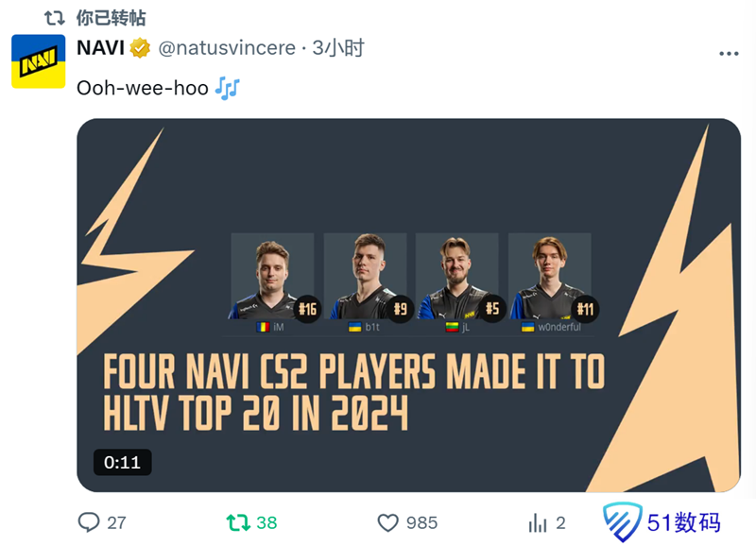
Task: Click the reply speech bubble icon
Action: point(89,522)
